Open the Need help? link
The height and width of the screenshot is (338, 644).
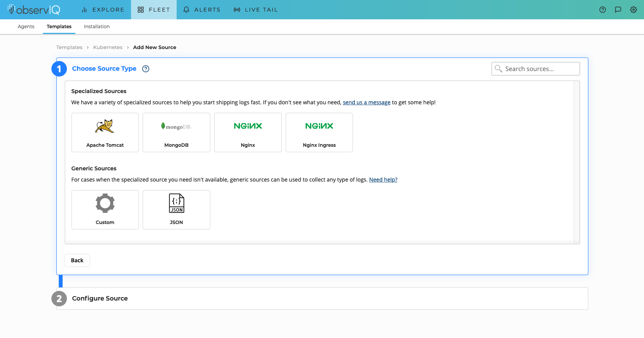click(383, 180)
